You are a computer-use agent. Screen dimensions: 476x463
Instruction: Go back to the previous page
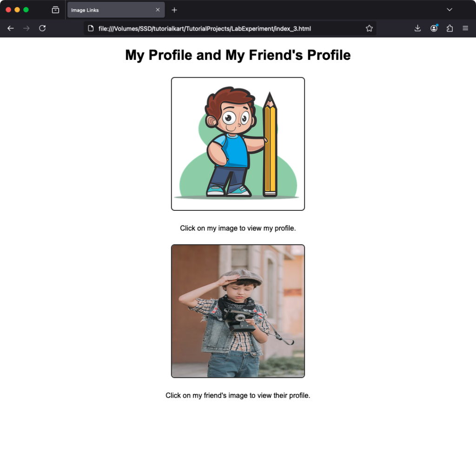[11, 28]
